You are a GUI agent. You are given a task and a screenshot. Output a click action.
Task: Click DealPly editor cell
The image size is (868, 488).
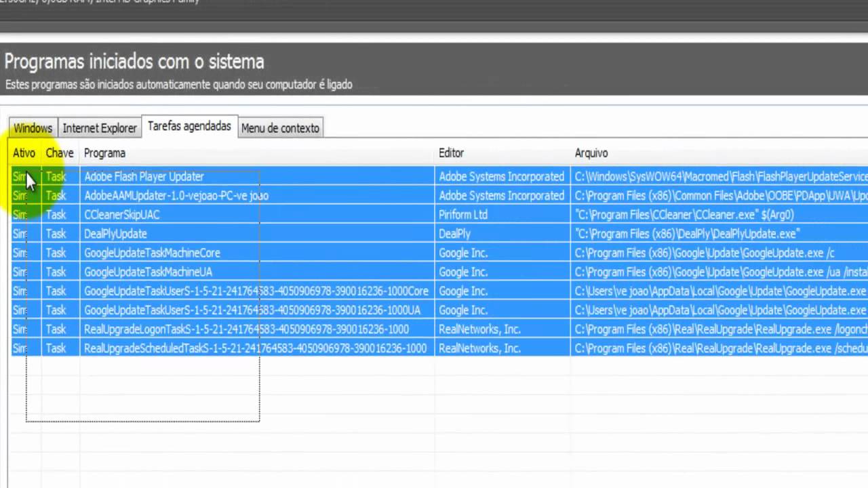pyautogui.click(x=502, y=233)
